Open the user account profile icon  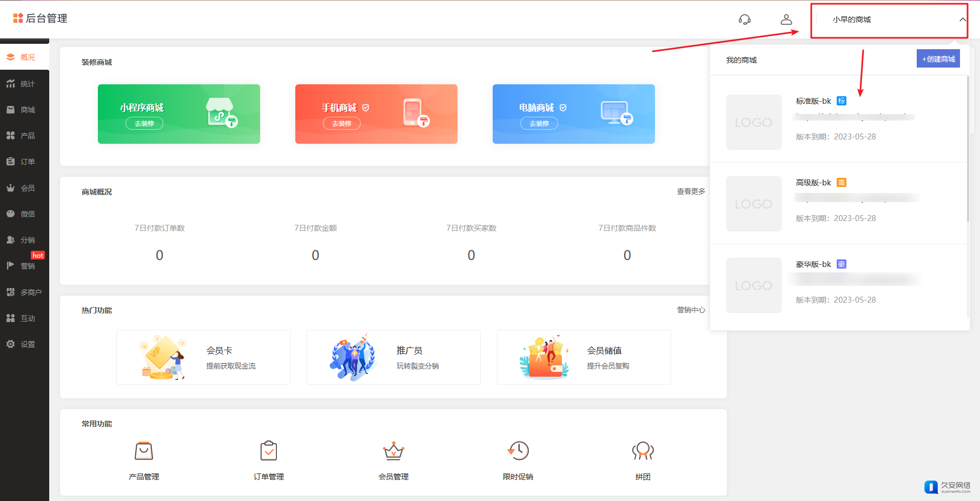coord(786,19)
